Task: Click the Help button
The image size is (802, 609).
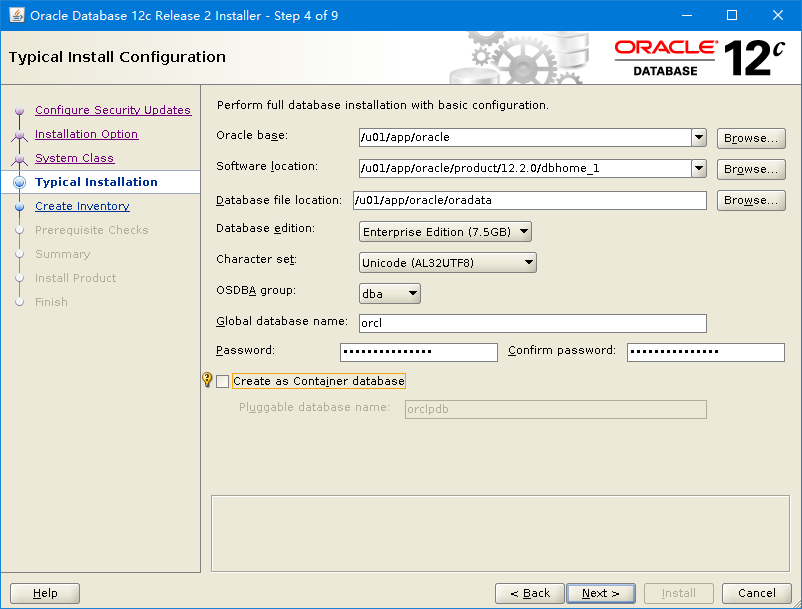Action: [x=45, y=593]
